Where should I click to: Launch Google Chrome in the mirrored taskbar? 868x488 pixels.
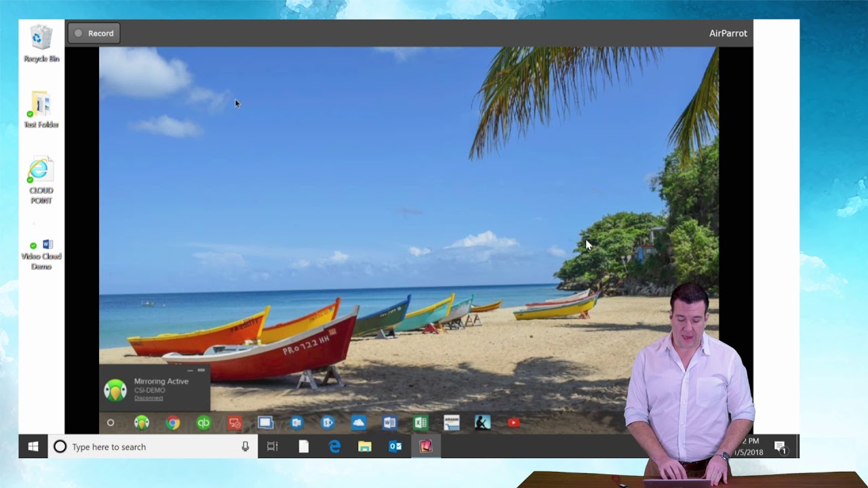[x=173, y=423]
